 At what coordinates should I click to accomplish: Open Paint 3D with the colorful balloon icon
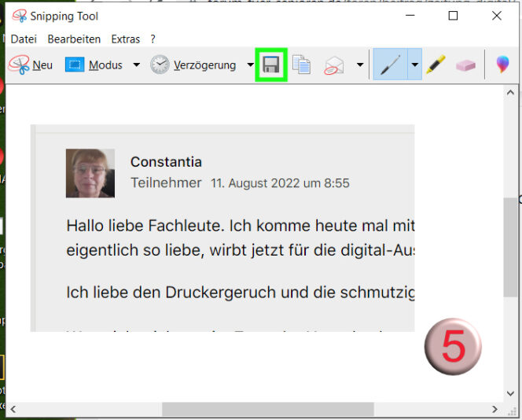[502, 65]
